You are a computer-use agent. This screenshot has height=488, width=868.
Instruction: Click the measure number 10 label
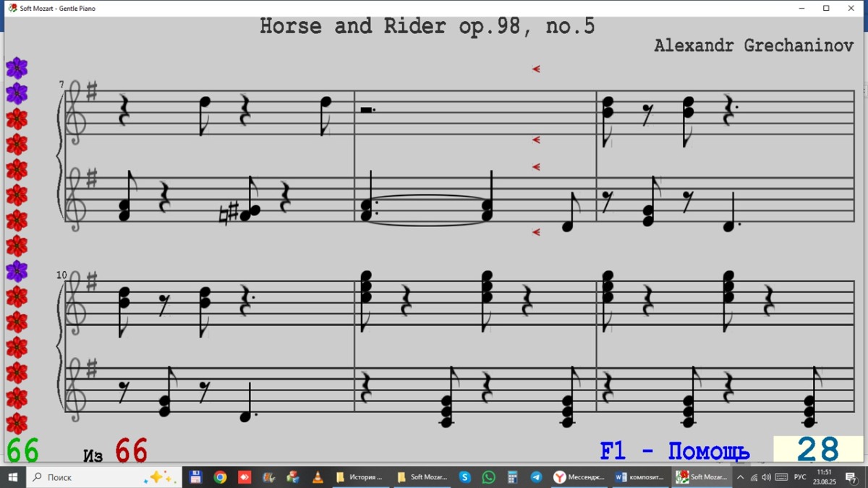pos(61,275)
